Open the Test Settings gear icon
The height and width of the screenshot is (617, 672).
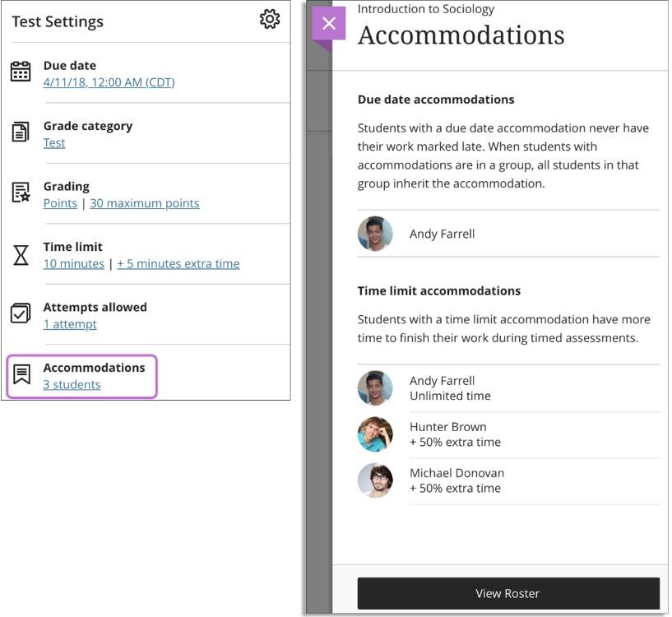[x=270, y=19]
